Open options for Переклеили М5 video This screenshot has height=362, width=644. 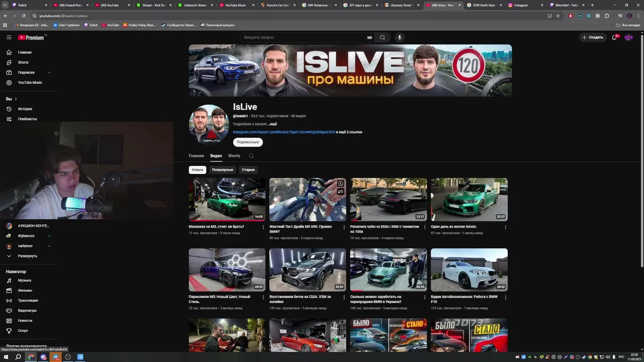point(263,298)
